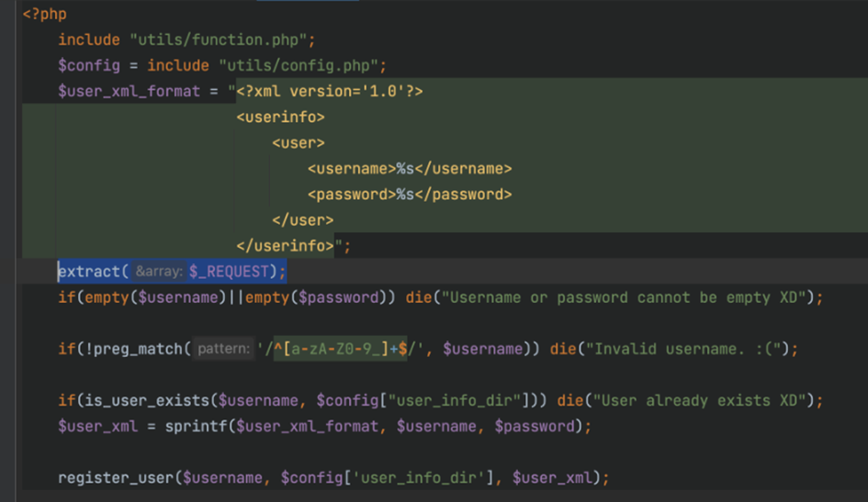Click the pattern: parameter hint
Viewport: 868px width, 502px height.
point(223,349)
